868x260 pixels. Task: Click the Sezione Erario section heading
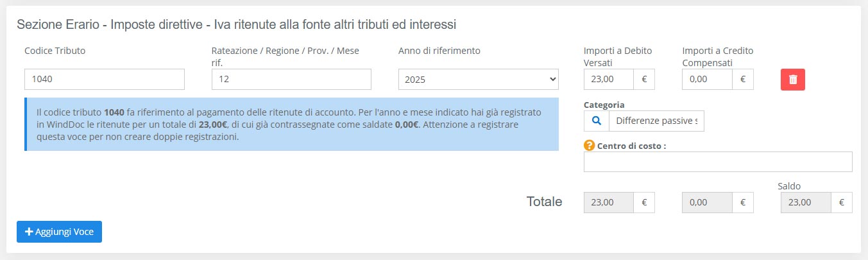tap(236, 25)
